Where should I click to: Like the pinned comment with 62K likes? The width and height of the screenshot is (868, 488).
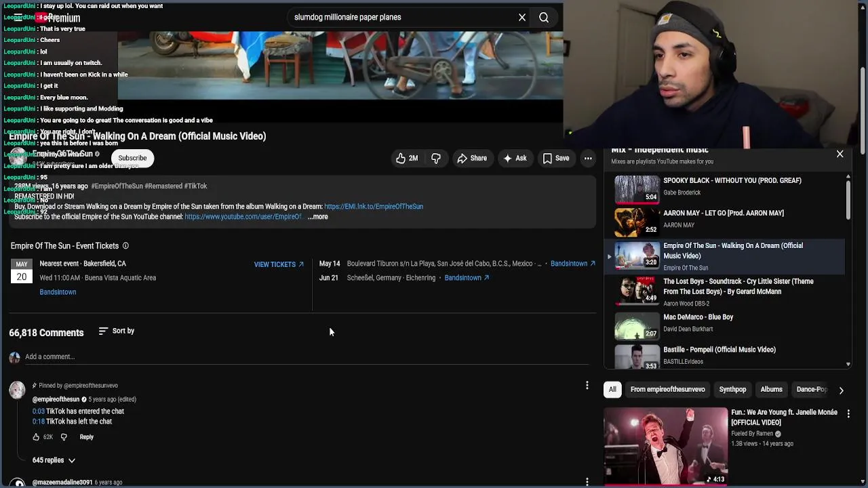click(x=36, y=437)
